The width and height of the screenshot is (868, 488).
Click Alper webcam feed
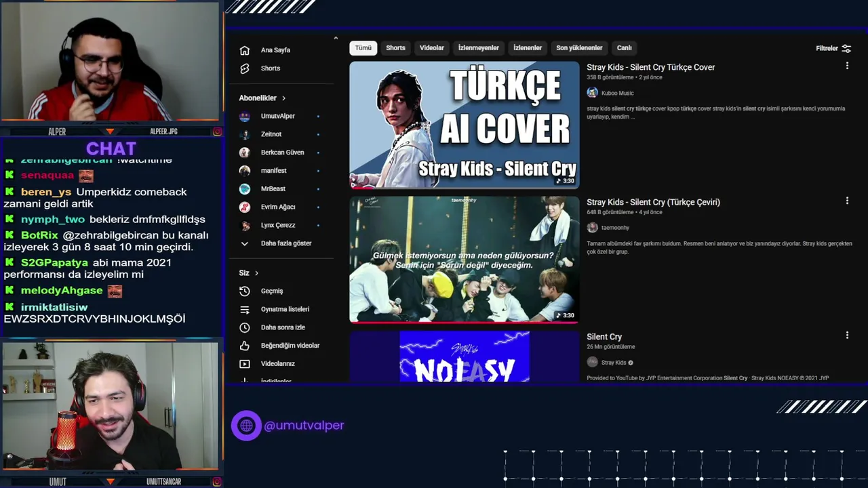click(x=110, y=62)
